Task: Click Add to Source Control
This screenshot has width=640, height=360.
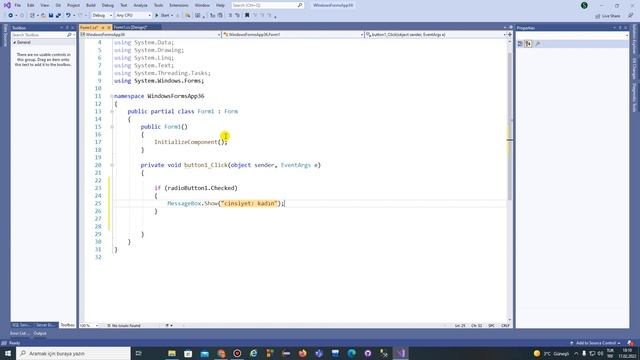Action: coord(595,343)
